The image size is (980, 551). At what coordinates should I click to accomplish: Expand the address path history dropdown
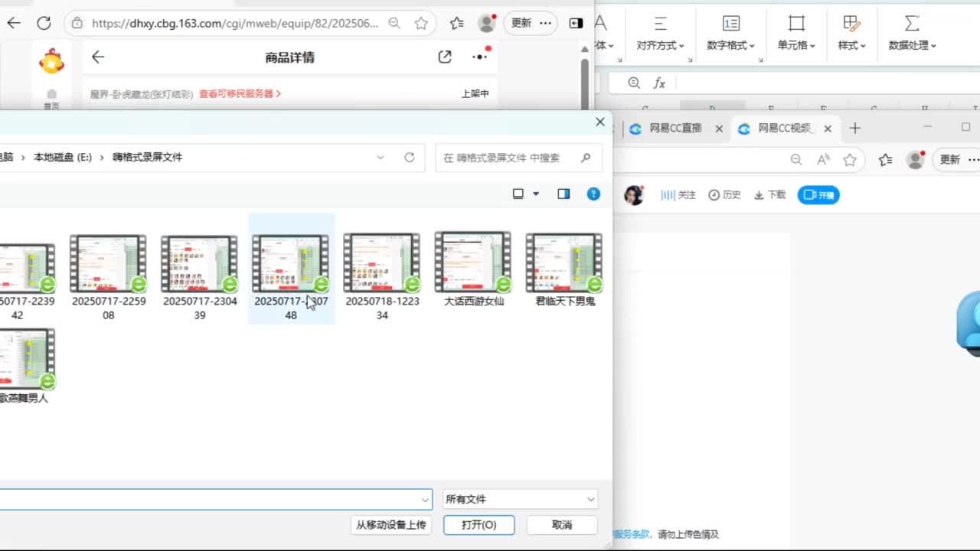click(381, 157)
